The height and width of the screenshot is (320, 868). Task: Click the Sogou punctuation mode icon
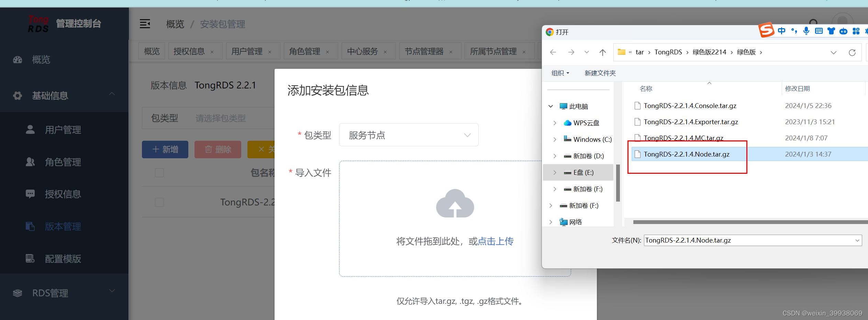[794, 31]
